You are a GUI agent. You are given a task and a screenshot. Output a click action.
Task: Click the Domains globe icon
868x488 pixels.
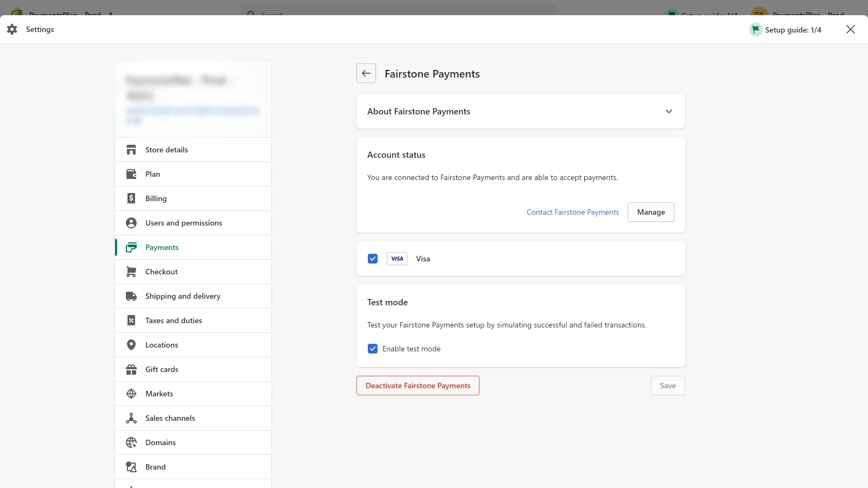pos(131,442)
